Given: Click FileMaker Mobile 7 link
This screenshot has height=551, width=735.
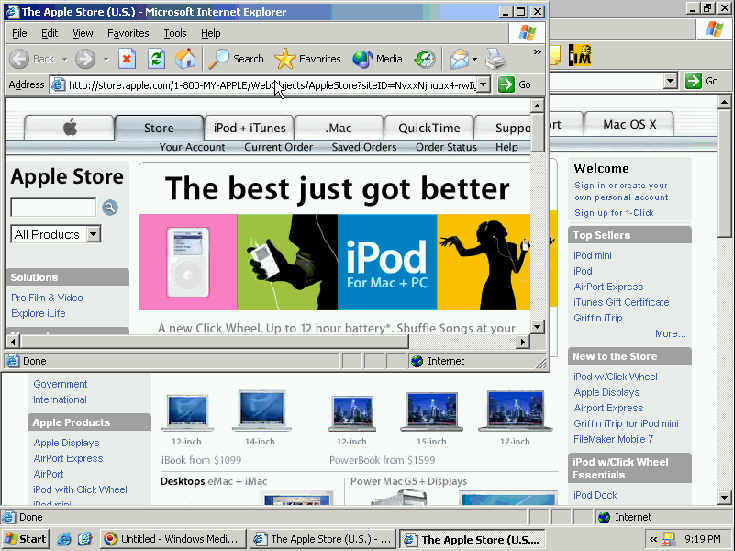Looking at the screenshot, I should [x=613, y=439].
